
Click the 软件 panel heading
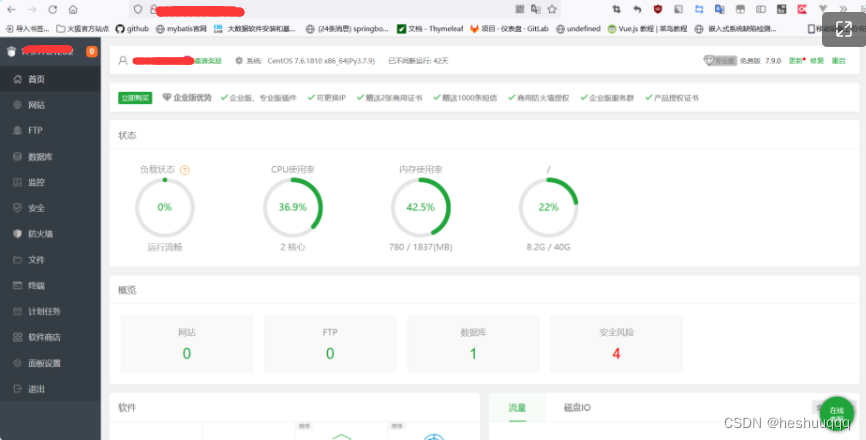point(127,408)
